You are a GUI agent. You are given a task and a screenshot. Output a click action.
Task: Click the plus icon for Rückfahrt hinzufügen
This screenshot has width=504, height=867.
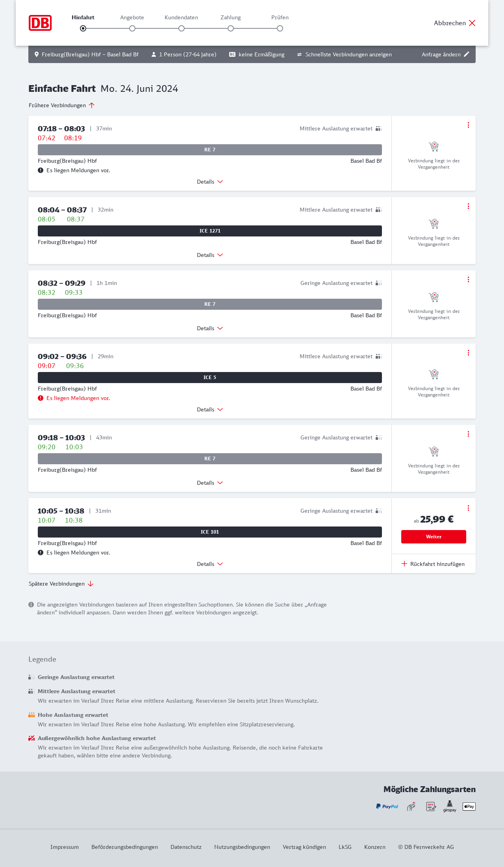[404, 564]
